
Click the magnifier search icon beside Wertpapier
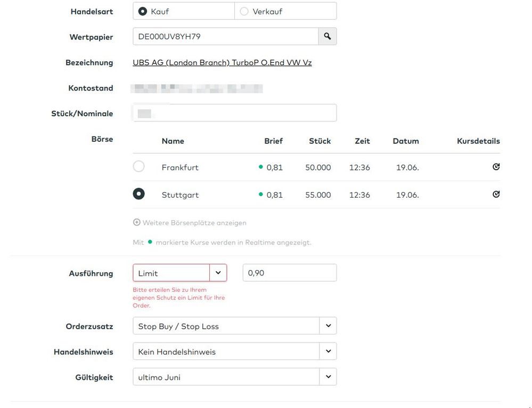(x=328, y=36)
